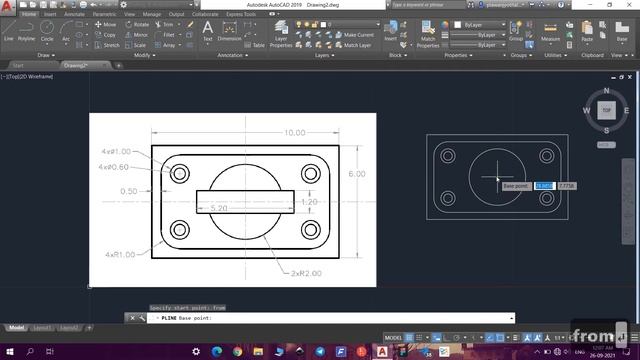This screenshot has width=640, height=360.
Task: Click the layer color swatch in Layers
Action: coord(323,24)
